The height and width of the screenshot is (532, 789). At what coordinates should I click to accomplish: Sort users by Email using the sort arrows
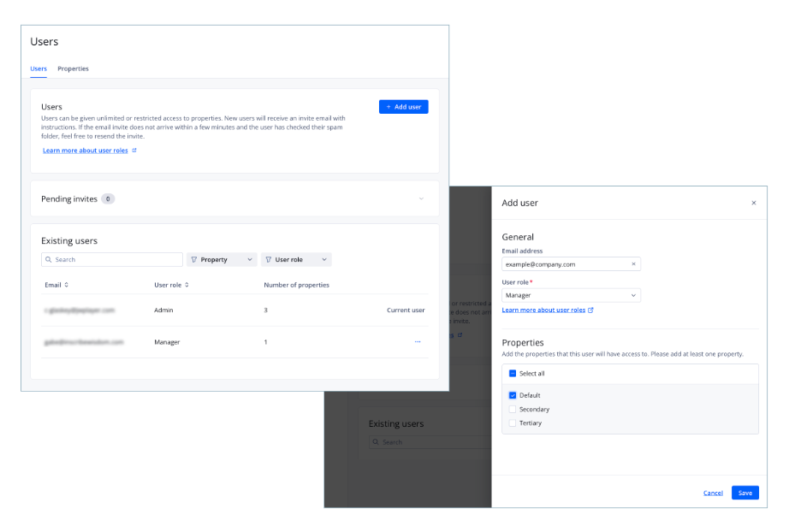coord(68,285)
